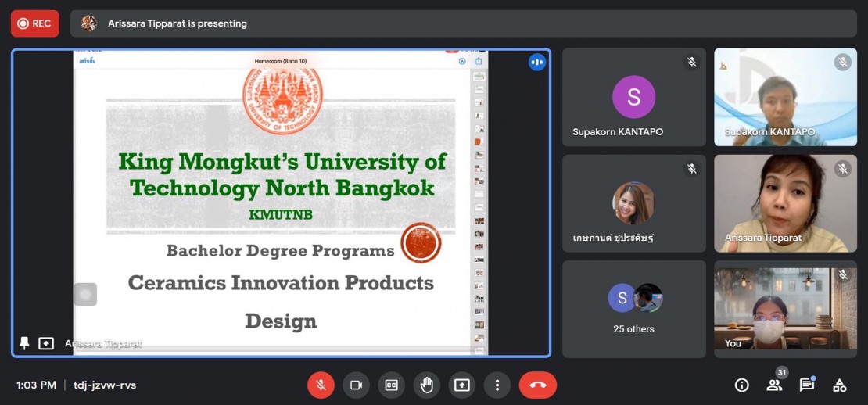The height and width of the screenshot is (405, 868).
Task: Click the share icon in shared presentation toolbar
Action: point(479,61)
